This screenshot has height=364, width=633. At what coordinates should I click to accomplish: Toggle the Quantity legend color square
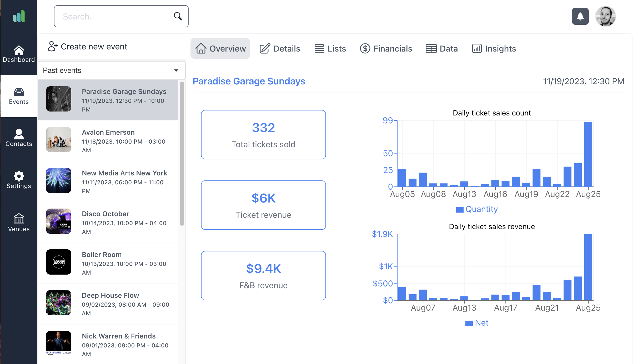[x=460, y=210]
